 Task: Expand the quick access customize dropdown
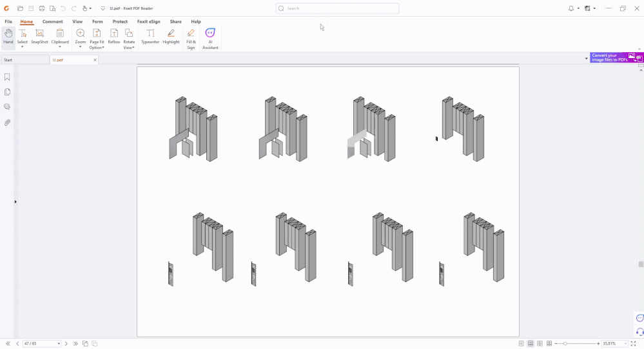[x=102, y=8]
